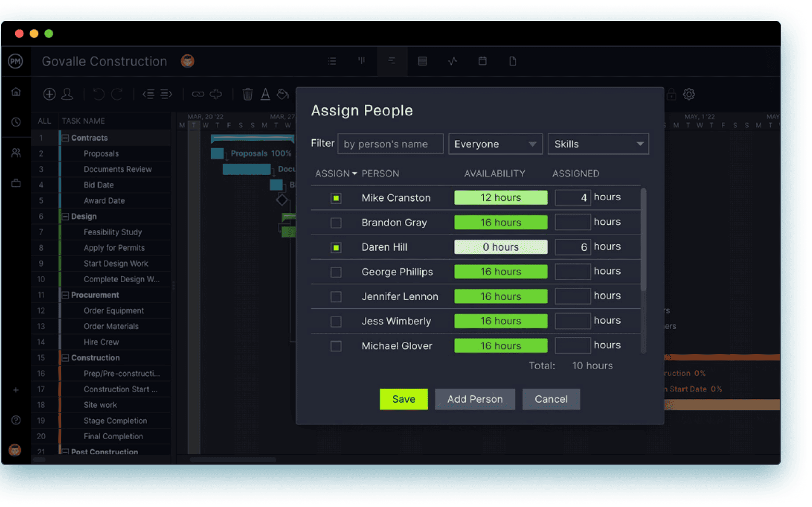Expand the Skills dropdown
This screenshot has height=507, width=812.
tap(598, 144)
